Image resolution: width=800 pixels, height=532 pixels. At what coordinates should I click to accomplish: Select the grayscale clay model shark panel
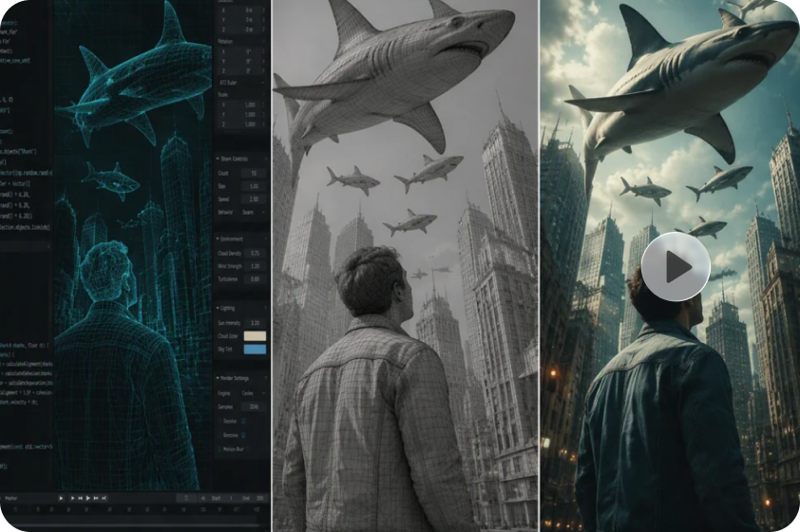point(405,266)
